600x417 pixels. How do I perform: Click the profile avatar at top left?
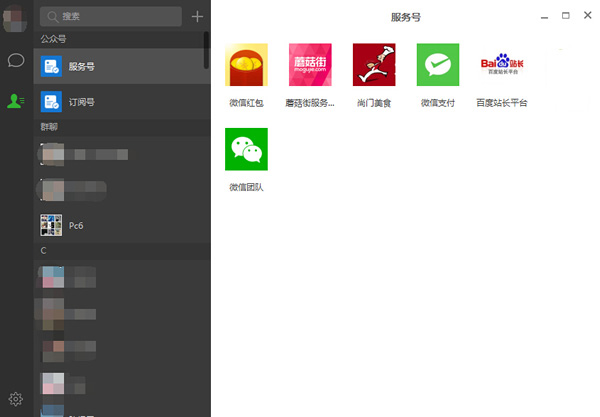click(x=15, y=20)
